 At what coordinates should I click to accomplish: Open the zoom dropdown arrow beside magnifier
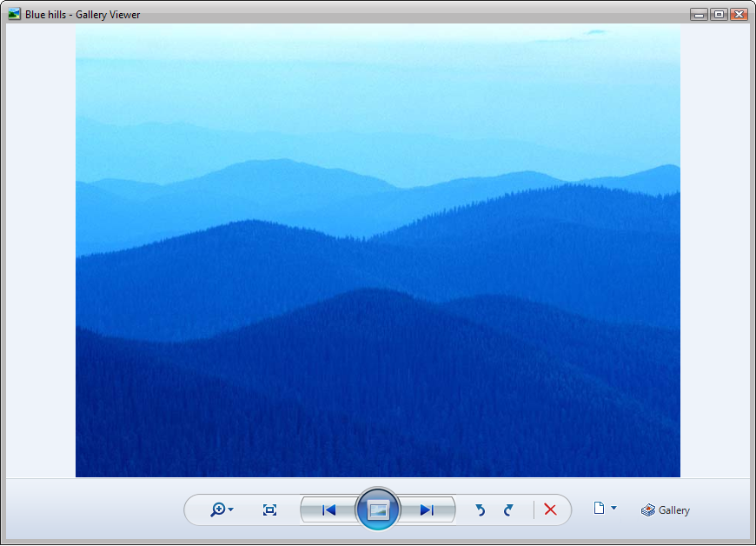click(x=231, y=509)
